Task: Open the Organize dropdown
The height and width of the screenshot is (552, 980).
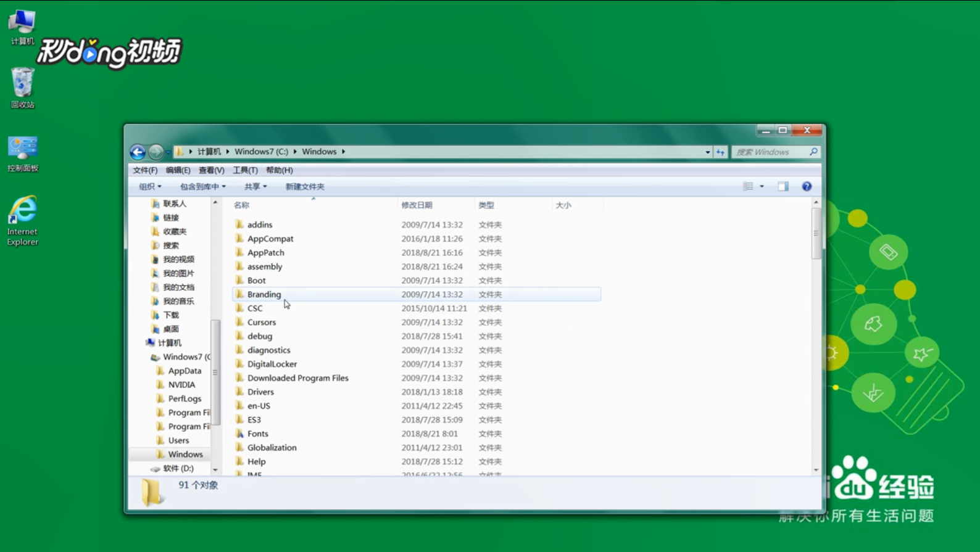Action: [150, 186]
